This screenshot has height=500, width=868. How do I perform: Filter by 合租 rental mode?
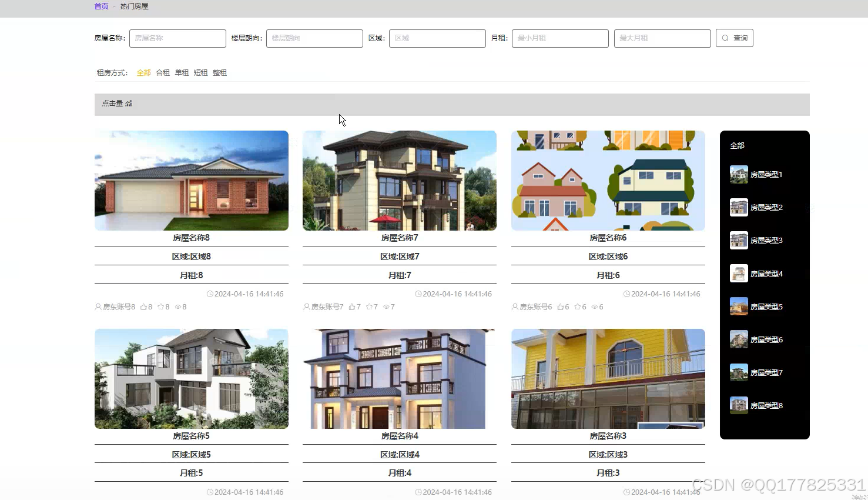(x=163, y=73)
